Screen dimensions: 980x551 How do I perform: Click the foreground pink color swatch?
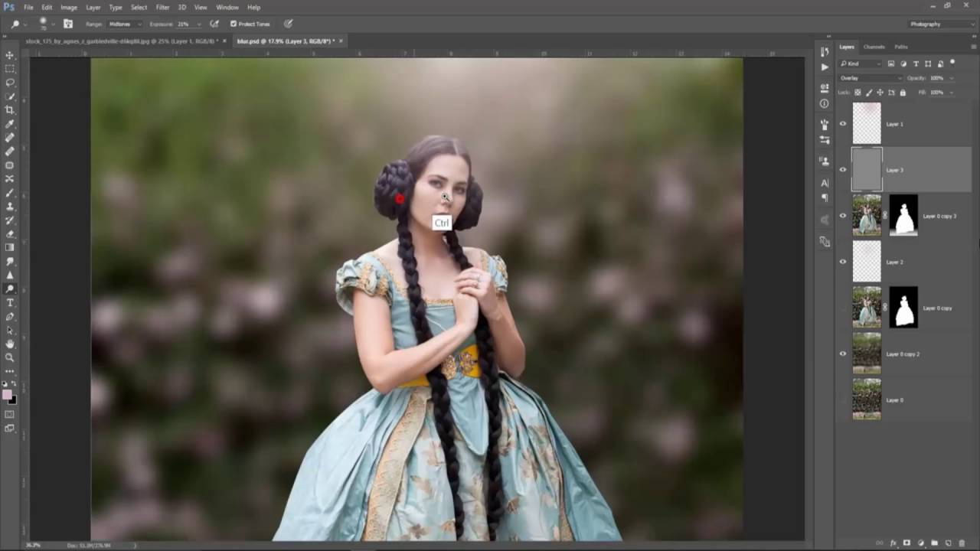click(7, 395)
